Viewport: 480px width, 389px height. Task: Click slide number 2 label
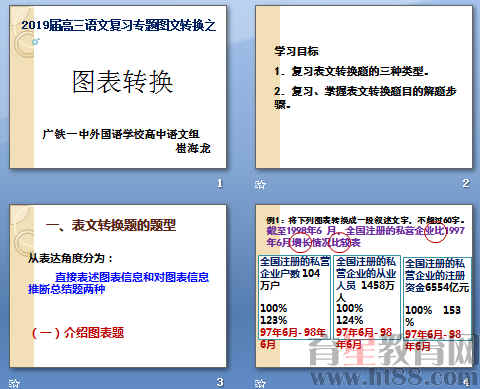(x=466, y=183)
